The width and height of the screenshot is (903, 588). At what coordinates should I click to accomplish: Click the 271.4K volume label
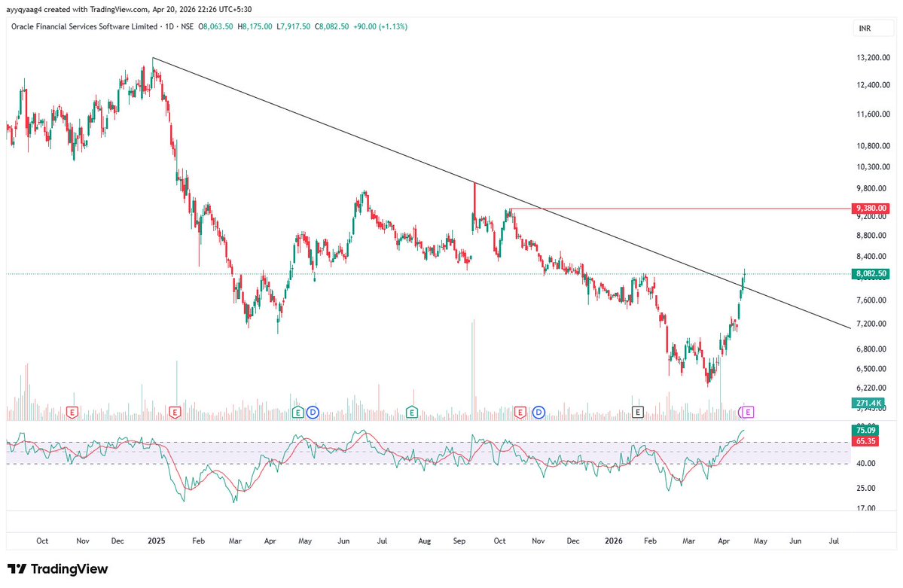tap(868, 403)
